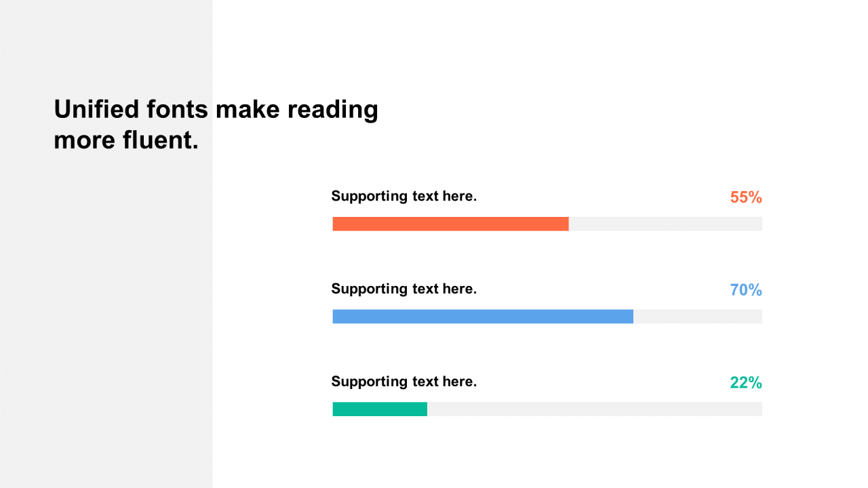Select the blue 70% percentage label

[746, 290]
